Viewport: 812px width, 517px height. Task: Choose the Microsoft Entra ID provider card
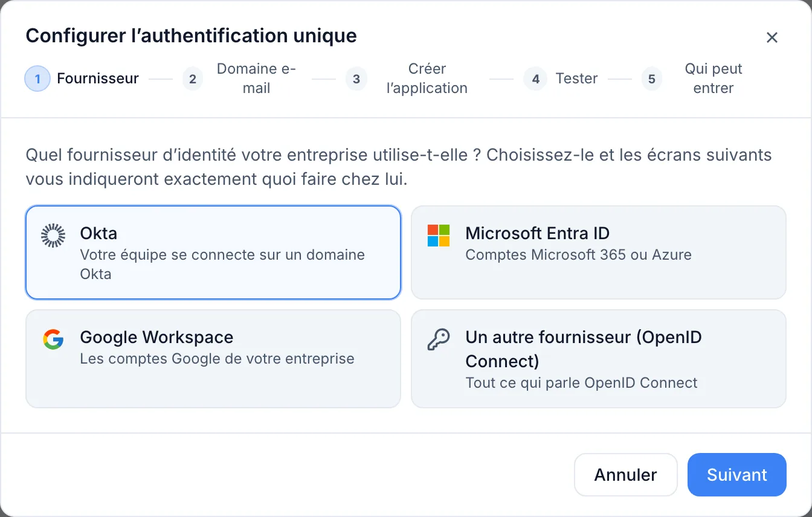(x=599, y=252)
